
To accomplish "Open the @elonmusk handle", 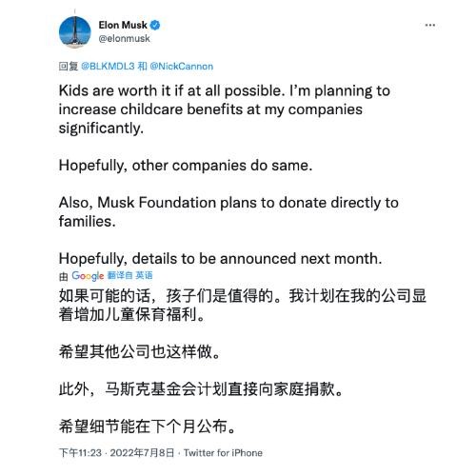I will [124, 39].
